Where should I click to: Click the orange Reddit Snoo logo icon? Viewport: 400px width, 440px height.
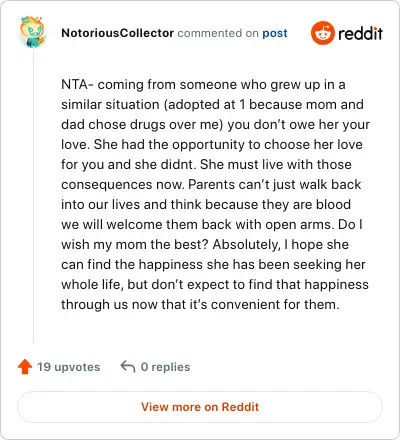click(x=322, y=33)
